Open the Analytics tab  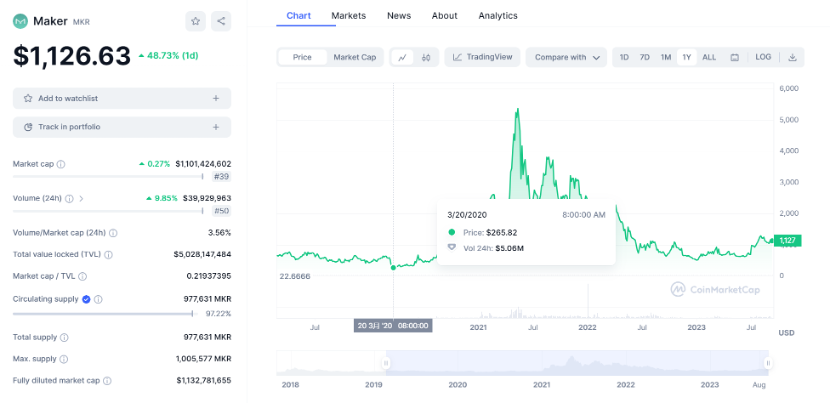(x=498, y=16)
